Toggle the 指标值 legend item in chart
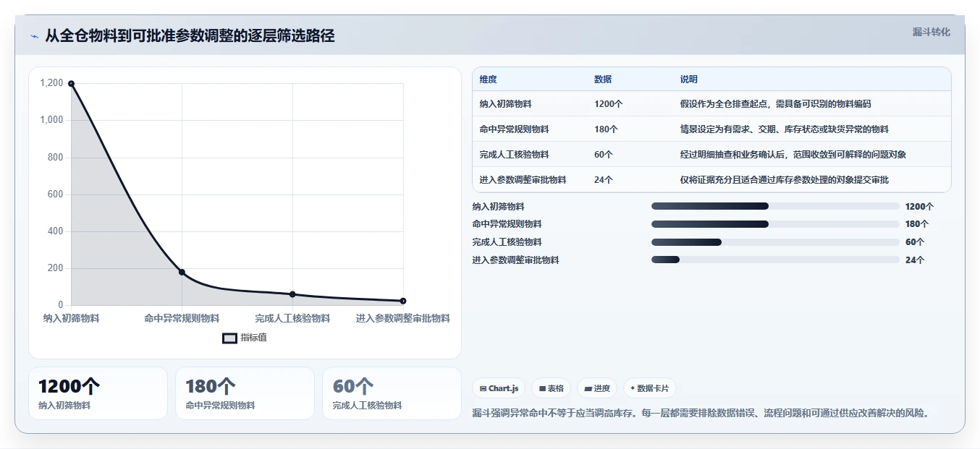 (245, 338)
